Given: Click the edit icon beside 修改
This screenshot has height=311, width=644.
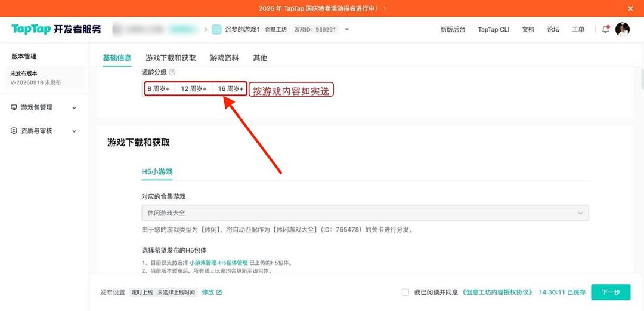Looking at the screenshot, I should [x=219, y=292].
